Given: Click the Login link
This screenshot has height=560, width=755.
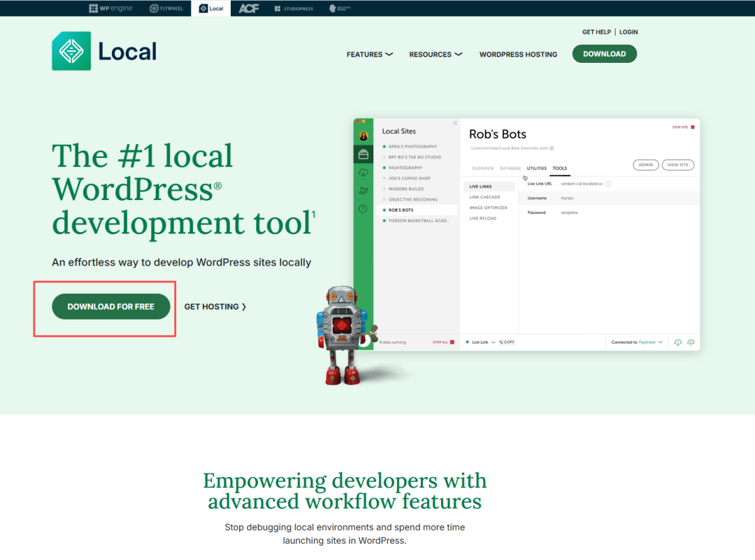Looking at the screenshot, I should tap(628, 32).
